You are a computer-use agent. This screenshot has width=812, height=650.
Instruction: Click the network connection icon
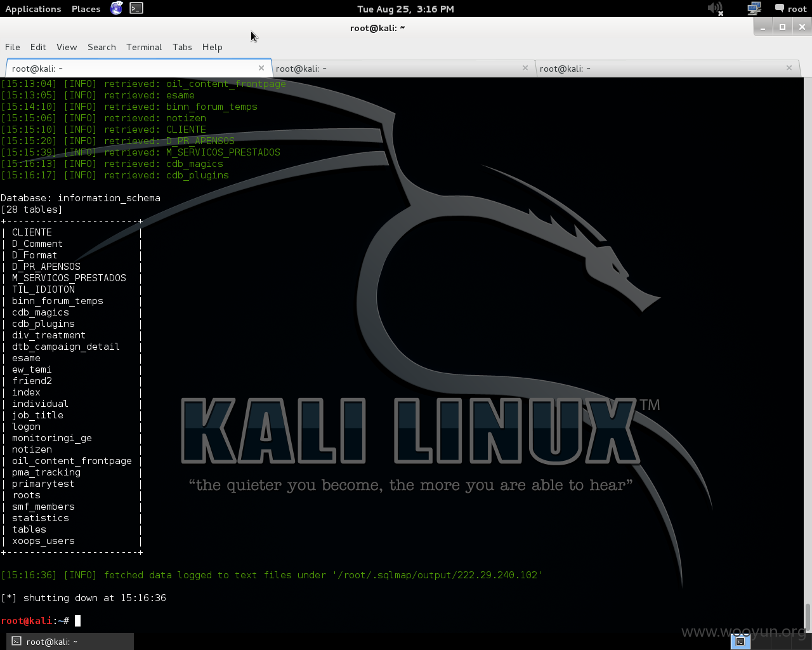tap(754, 9)
